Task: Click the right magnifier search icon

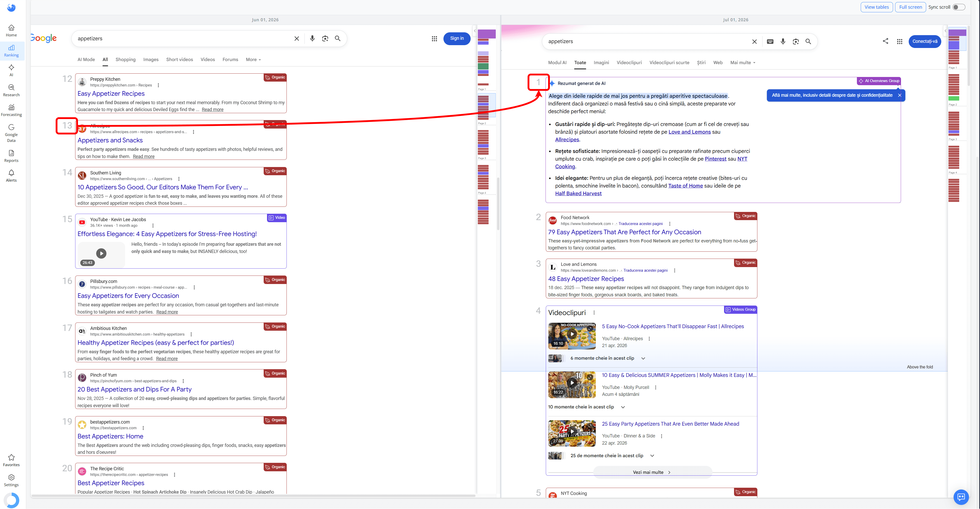Action: click(808, 42)
